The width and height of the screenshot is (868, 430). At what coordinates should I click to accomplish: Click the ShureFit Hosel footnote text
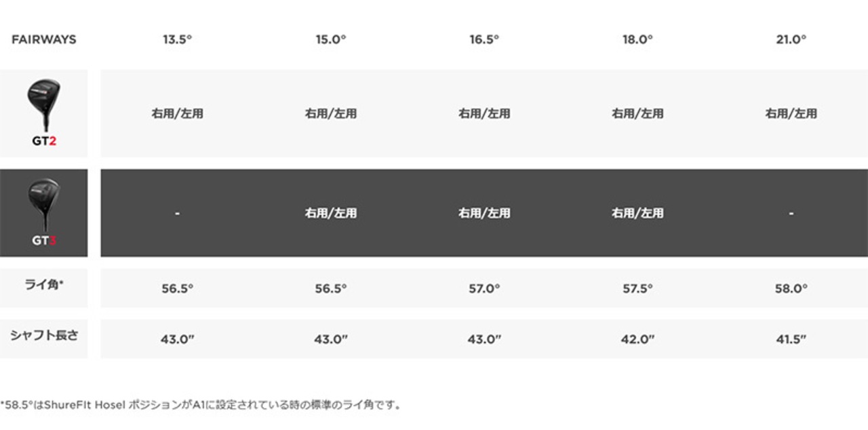point(201,405)
